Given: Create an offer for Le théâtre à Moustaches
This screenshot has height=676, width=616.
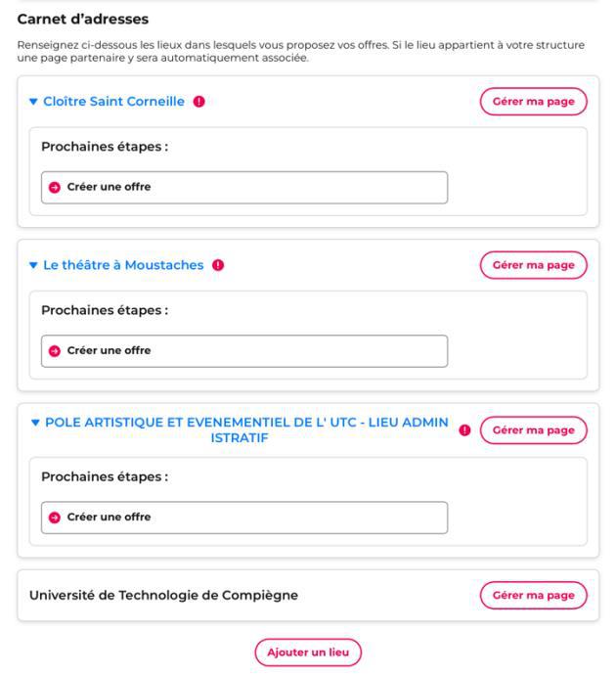Looking at the screenshot, I should 109,350.
